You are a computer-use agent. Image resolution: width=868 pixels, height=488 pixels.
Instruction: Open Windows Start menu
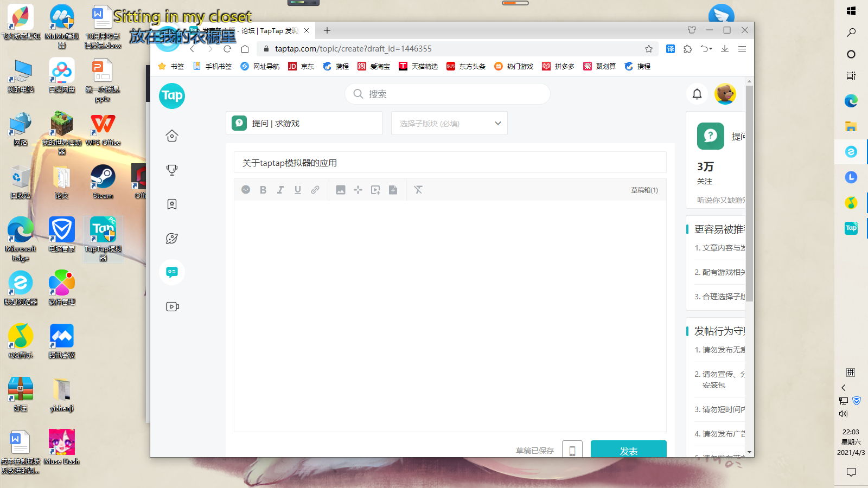(x=851, y=11)
